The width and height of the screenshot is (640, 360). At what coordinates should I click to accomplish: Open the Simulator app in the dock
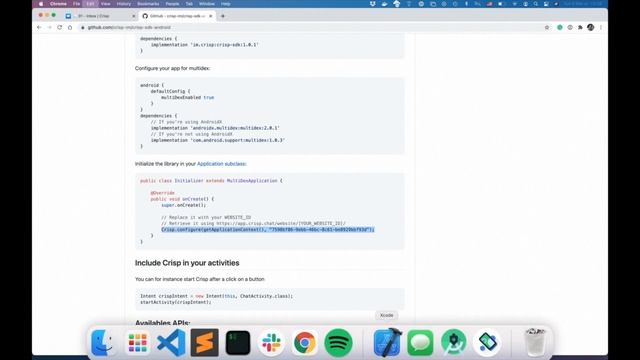tap(487, 342)
